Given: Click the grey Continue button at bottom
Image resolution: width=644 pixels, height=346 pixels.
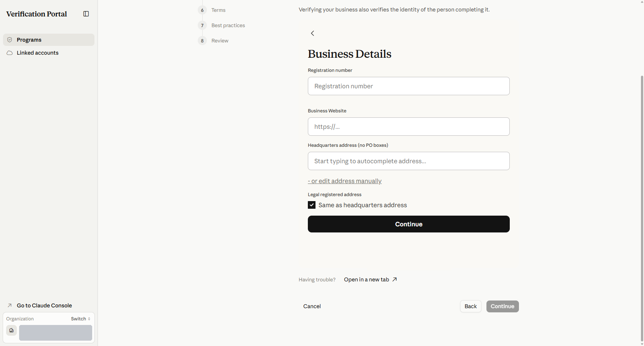Looking at the screenshot, I should (x=503, y=306).
